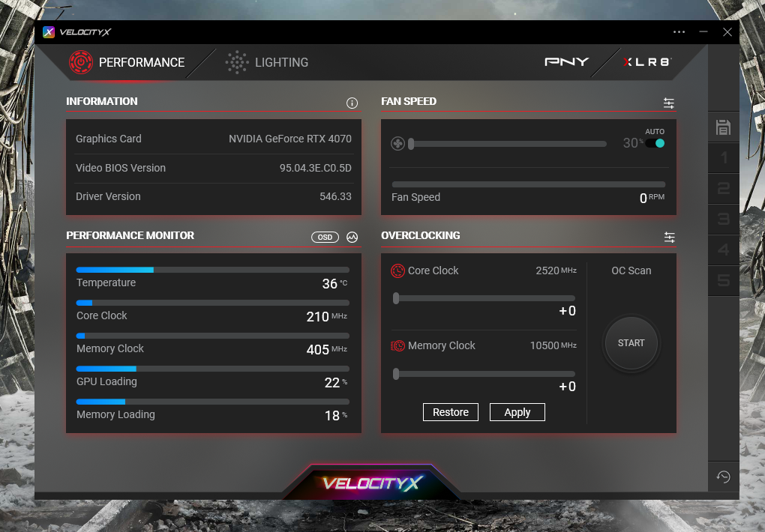Click the OC Scan label

pyautogui.click(x=631, y=270)
